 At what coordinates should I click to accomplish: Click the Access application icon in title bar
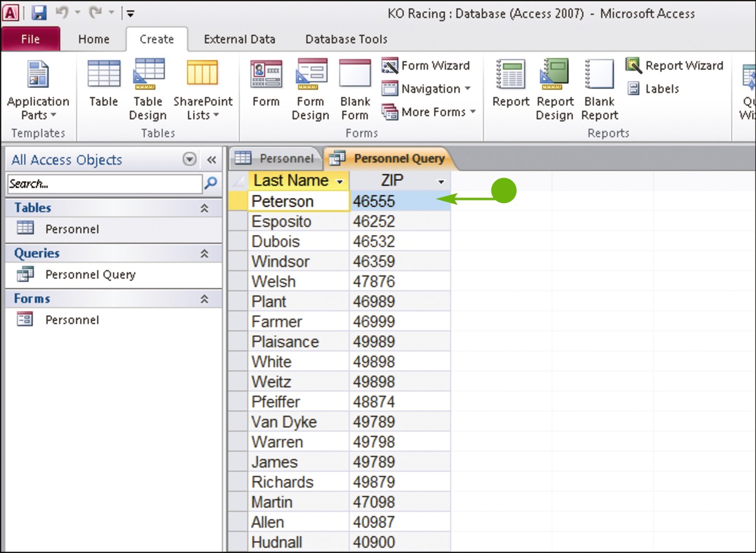click(11, 12)
